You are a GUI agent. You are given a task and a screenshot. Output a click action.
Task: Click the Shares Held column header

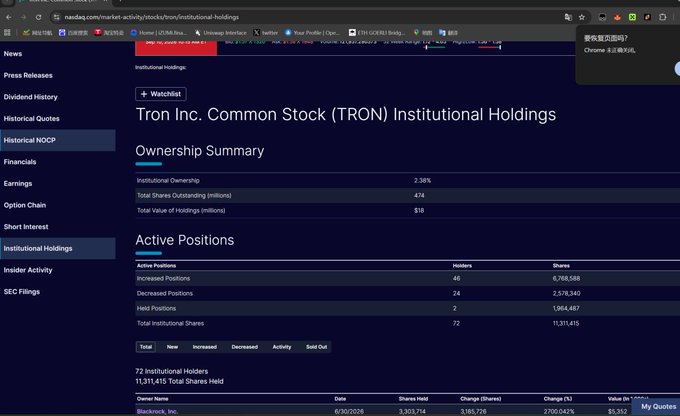click(413, 399)
